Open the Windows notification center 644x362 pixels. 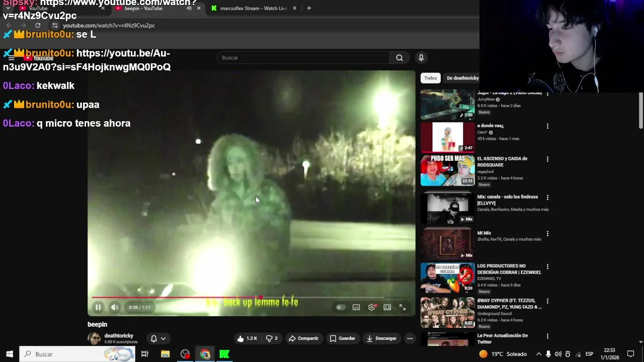630,354
